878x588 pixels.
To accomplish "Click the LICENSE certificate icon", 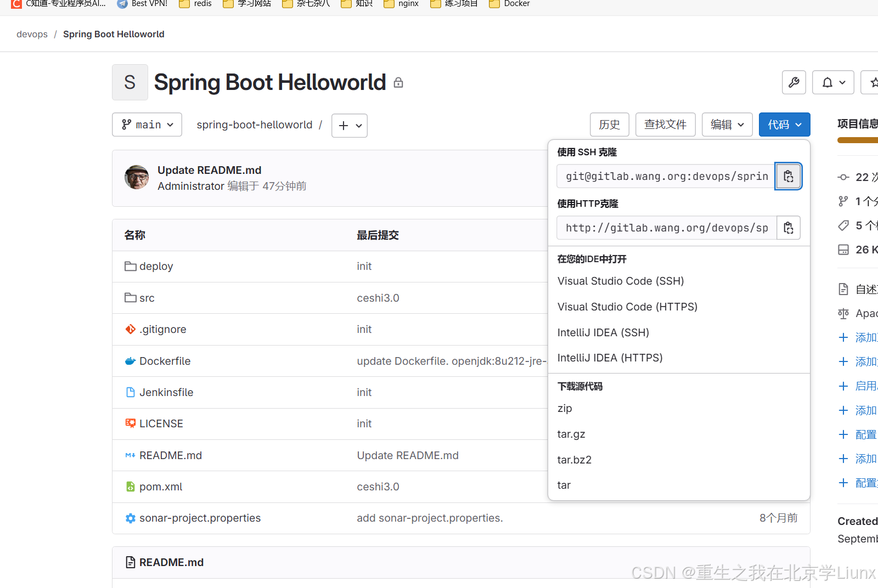I will tap(131, 423).
